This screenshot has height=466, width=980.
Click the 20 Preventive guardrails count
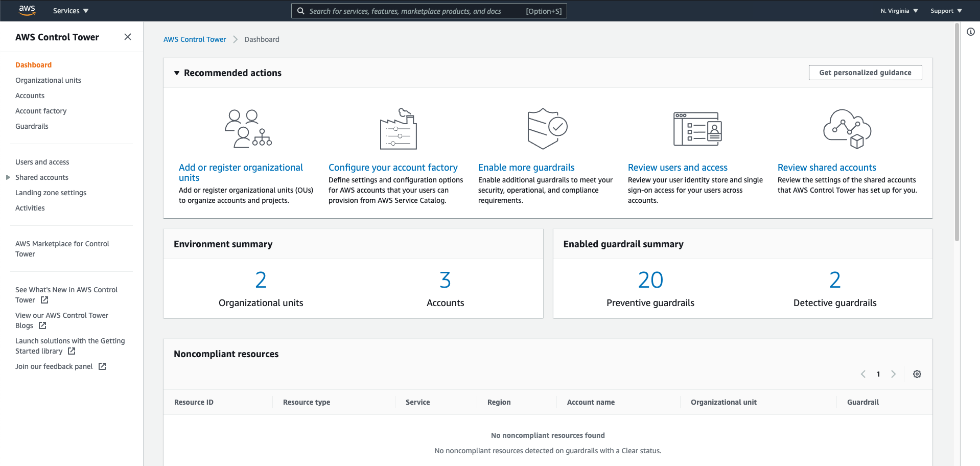pyautogui.click(x=650, y=280)
